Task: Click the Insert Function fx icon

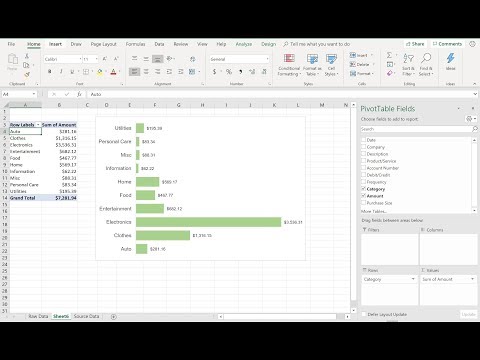Action: pyautogui.click(x=79, y=94)
